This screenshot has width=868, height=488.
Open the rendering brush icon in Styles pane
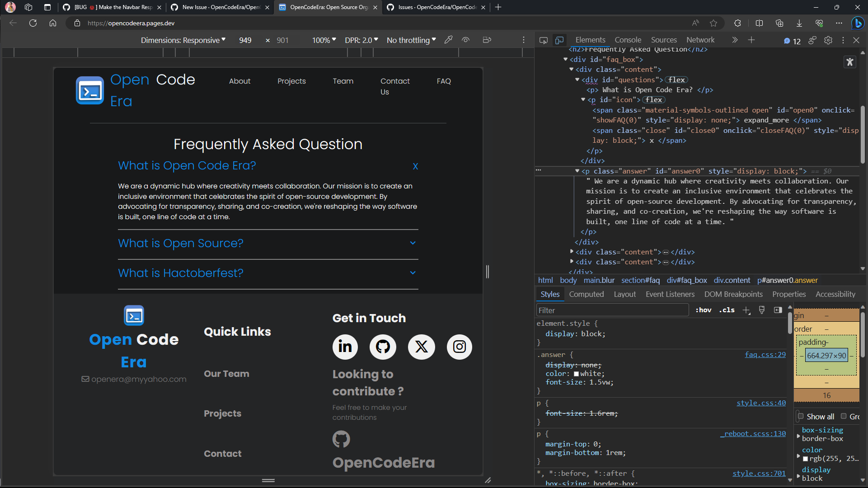point(762,310)
